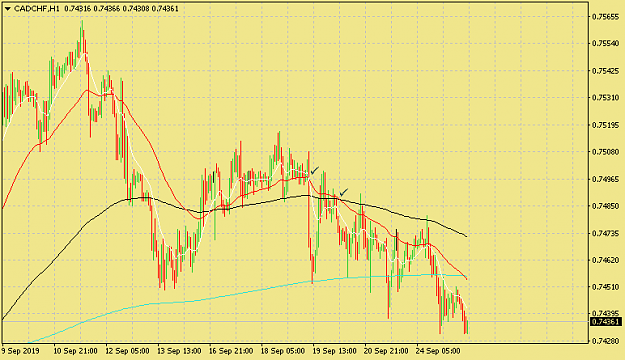The width and height of the screenshot is (625, 360).
Task: Select the 24 Sep 05:00 time label
Action: point(438,351)
